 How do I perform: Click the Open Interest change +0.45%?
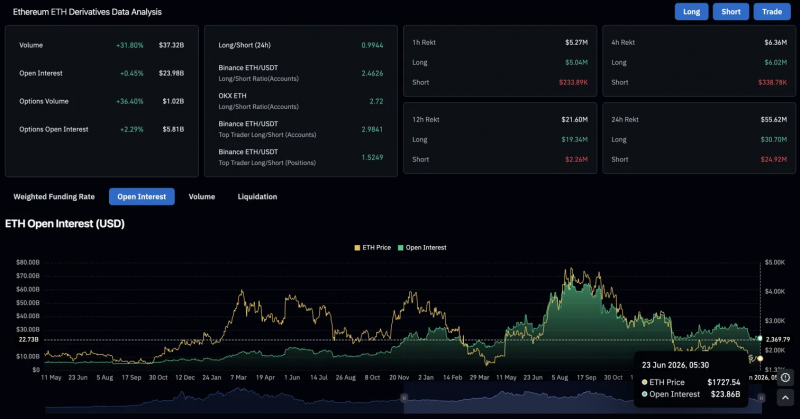click(x=132, y=73)
